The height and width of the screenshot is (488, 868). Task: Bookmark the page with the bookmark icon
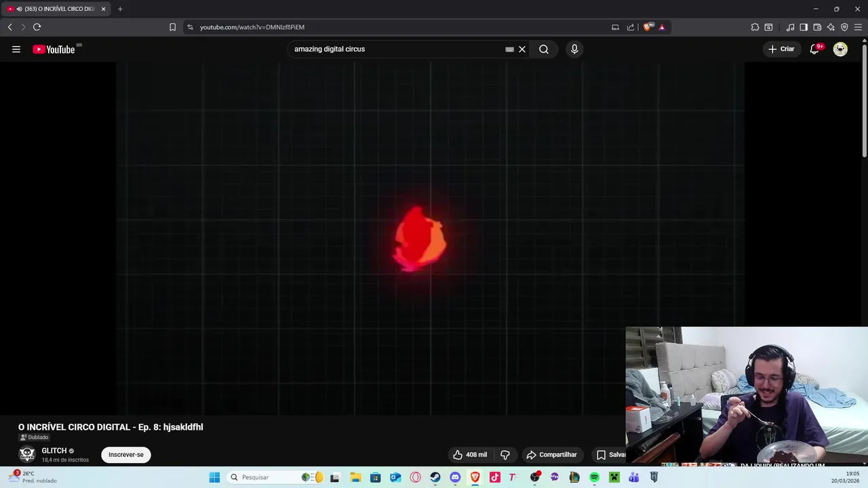(172, 27)
